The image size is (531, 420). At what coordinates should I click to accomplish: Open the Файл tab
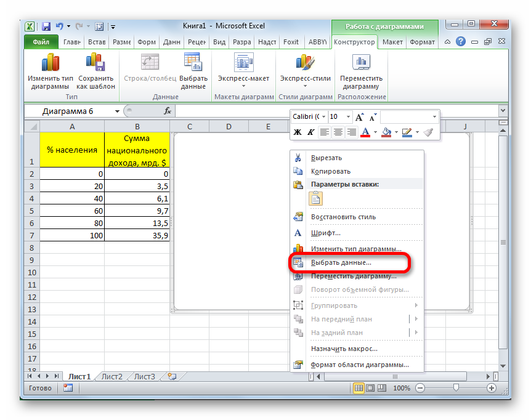click(41, 42)
